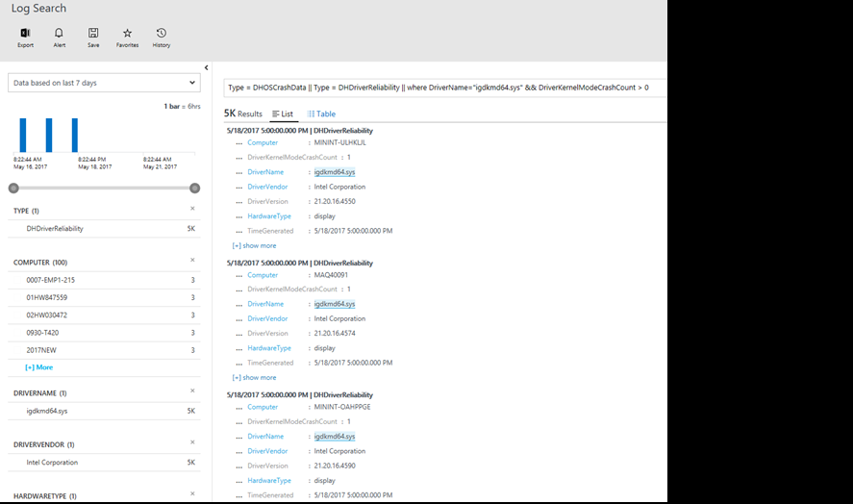Click Computer field link in MININT-ULHKLJL record
Screen dimensions: 853x504
pos(263,142)
